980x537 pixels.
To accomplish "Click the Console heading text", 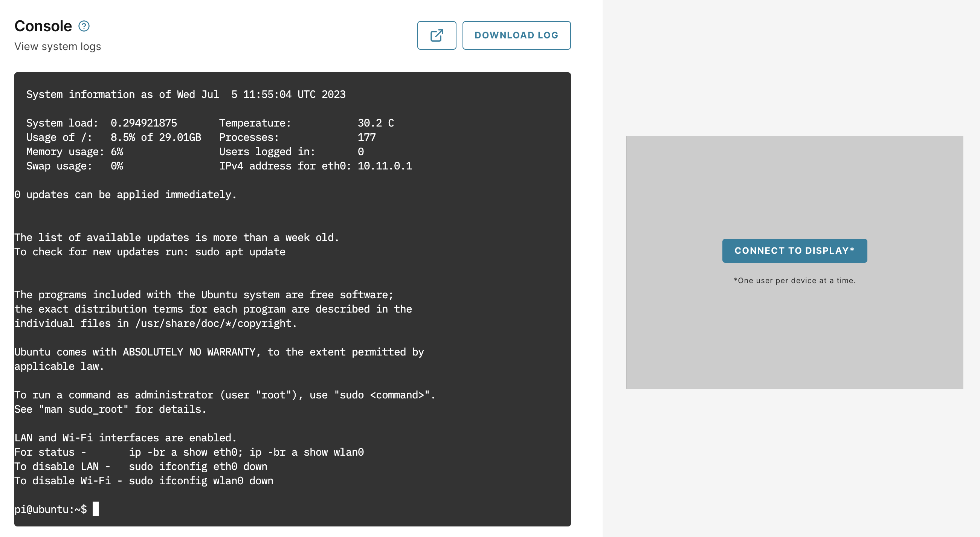I will (x=43, y=26).
